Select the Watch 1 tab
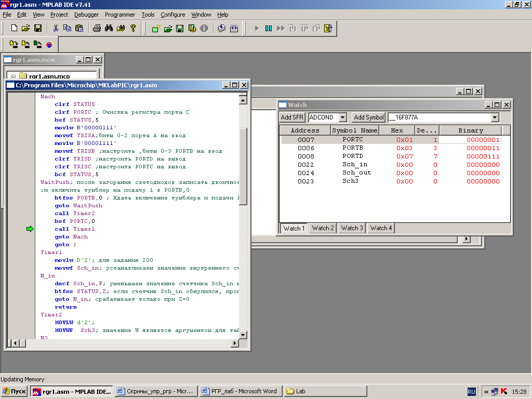This screenshot has height=399, width=532. (294, 229)
